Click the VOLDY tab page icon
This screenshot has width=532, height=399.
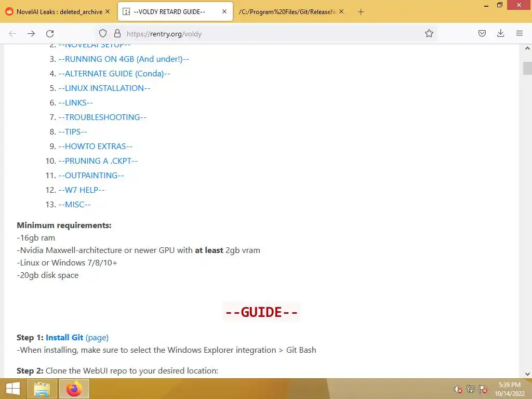point(126,12)
